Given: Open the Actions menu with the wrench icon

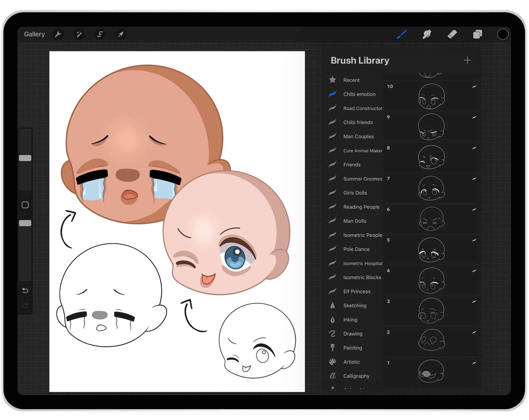Looking at the screenshot, I should (58, 34).
